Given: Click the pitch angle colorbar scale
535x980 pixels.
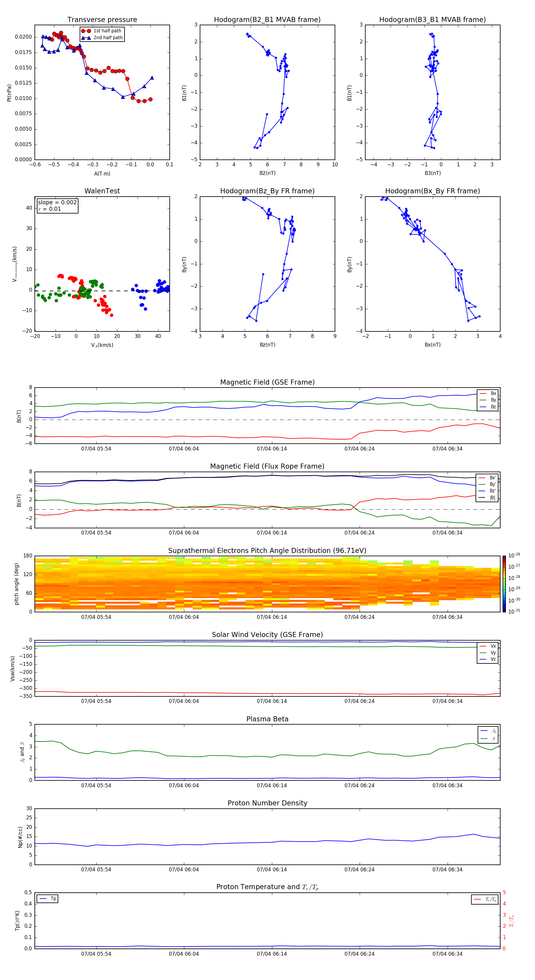Looking at the screenshot, I should tap(504, 584).
